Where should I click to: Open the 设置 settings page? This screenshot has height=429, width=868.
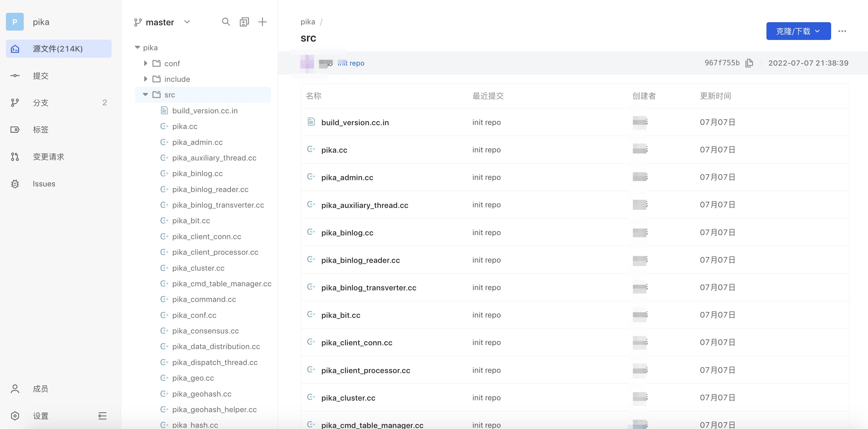coord(40,416)
